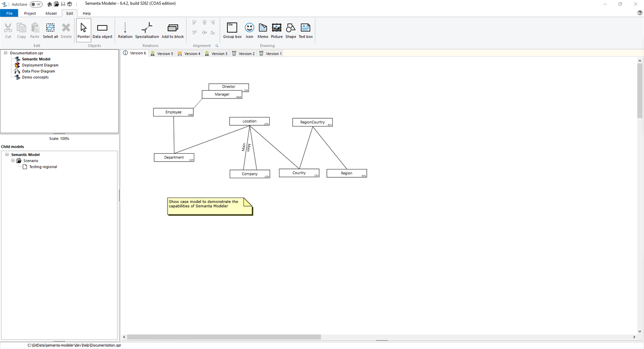Enable Select all in the Edit group

50,30
